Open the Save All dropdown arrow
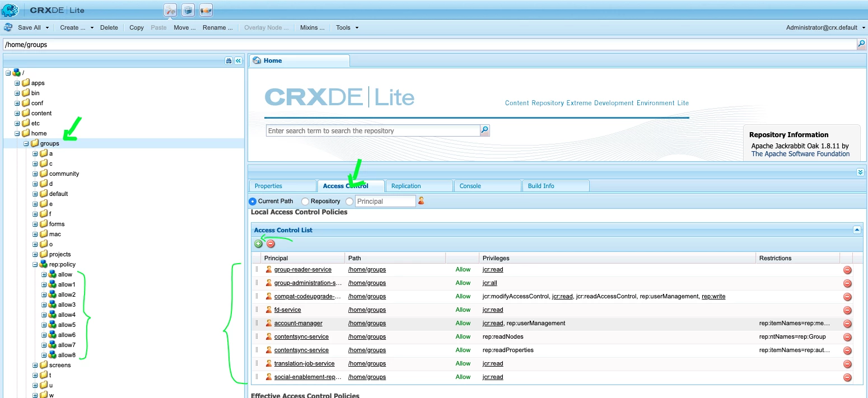868x398 pixels. (x=47, y=27)
